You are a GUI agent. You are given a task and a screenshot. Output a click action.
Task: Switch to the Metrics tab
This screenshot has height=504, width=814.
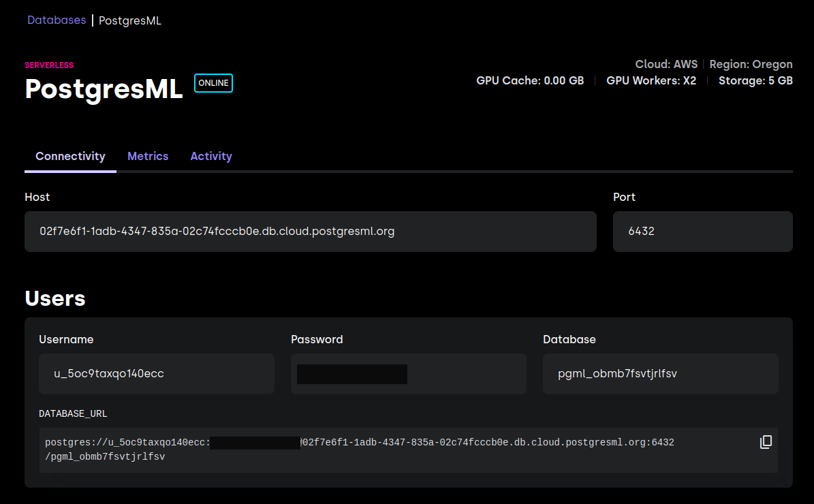click(148, 156)
